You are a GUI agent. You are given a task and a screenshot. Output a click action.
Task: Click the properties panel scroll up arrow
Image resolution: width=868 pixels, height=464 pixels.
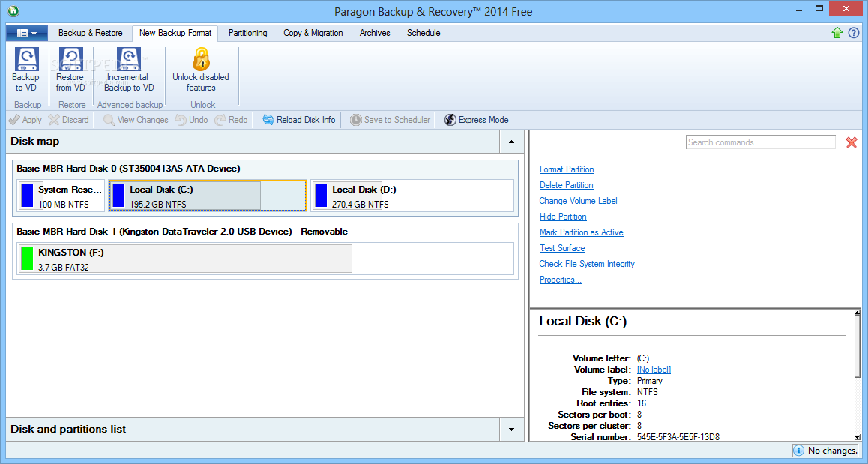click(857, 314)
